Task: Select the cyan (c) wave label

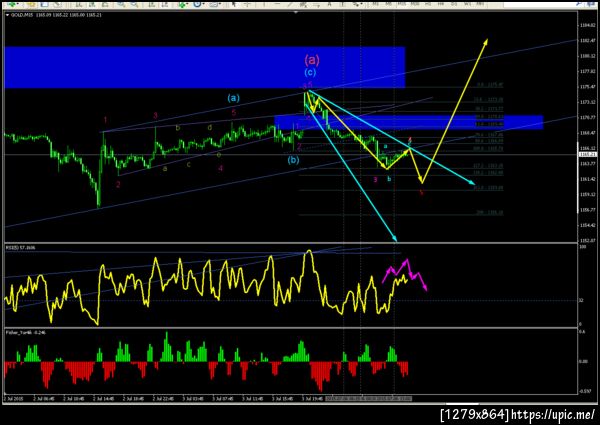Action: (310, 72)
